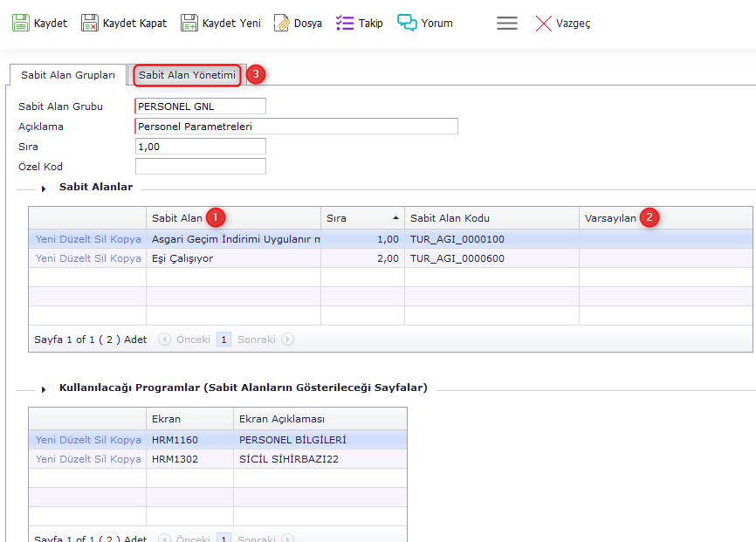Cancel using the Vazgeç red X icon
This screenshot has height=542, width=756.
click(x=544, y=24)
